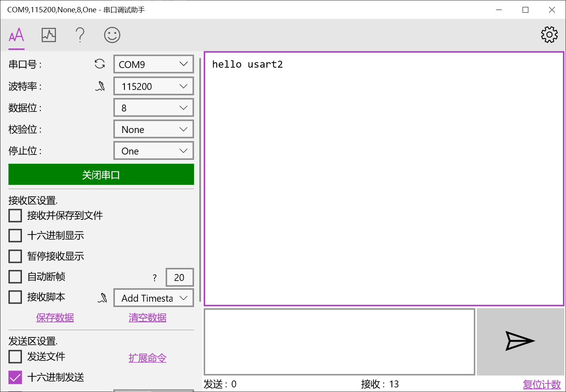566x392 pixels.
Task: Select the text mode (AA) tab icon
Action: pos(16,35)
